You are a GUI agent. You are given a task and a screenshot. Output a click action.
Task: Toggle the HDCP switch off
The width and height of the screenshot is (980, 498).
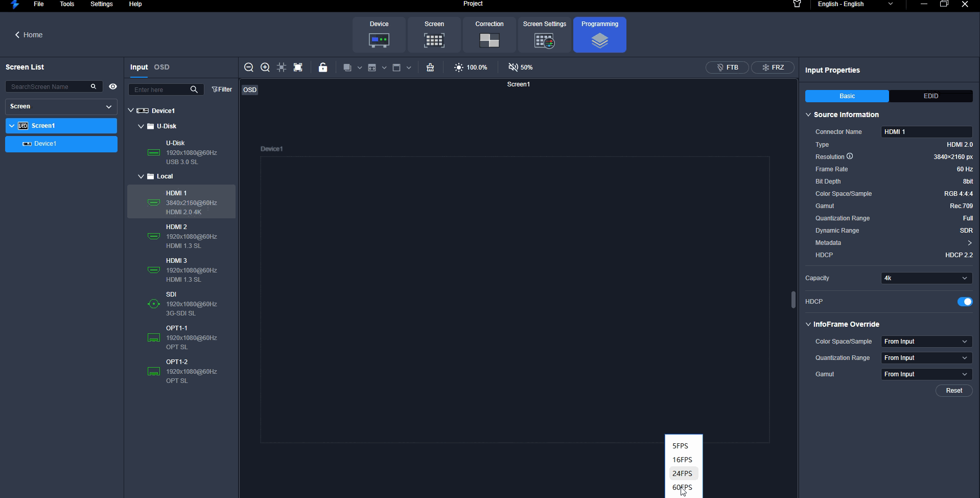964,302
